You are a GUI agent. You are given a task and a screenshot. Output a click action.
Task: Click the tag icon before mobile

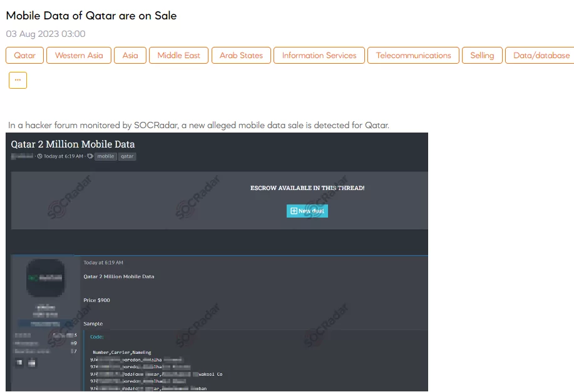pos(90,156)
